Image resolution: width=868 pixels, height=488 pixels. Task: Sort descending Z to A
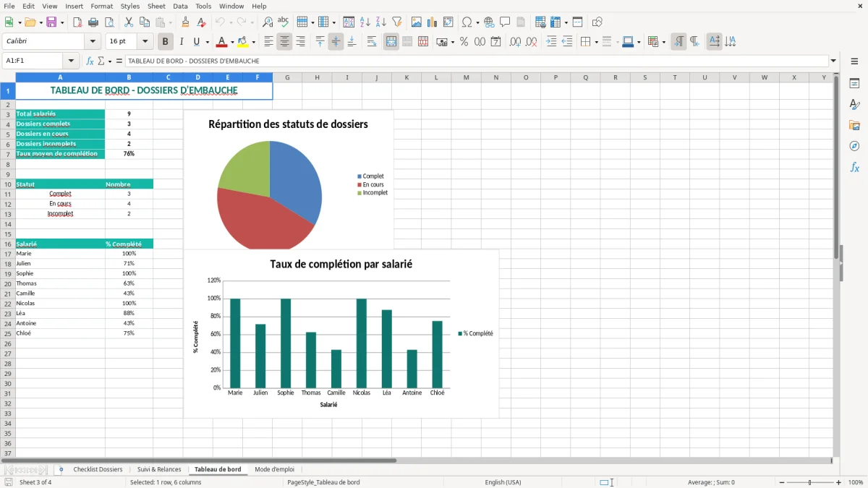point(381,22)
